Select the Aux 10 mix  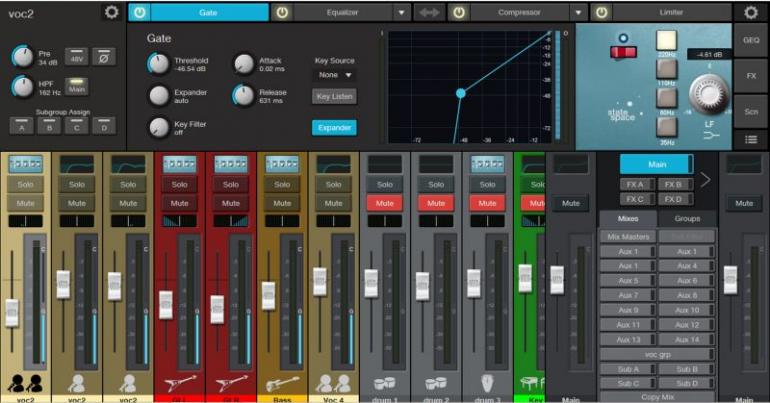click(687, 310)
